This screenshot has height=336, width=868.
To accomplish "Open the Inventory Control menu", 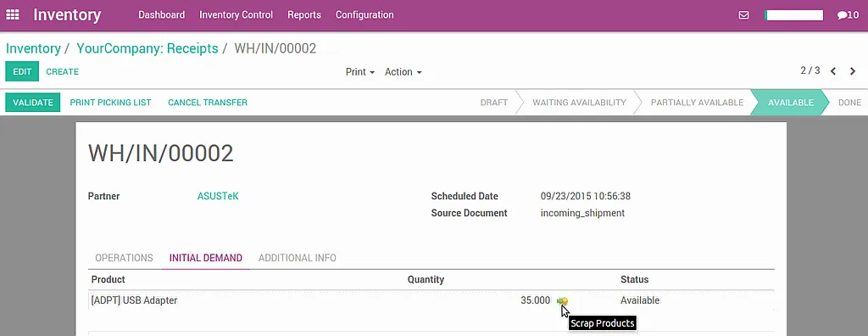I will pyautogui.click(x=236, y=15).
